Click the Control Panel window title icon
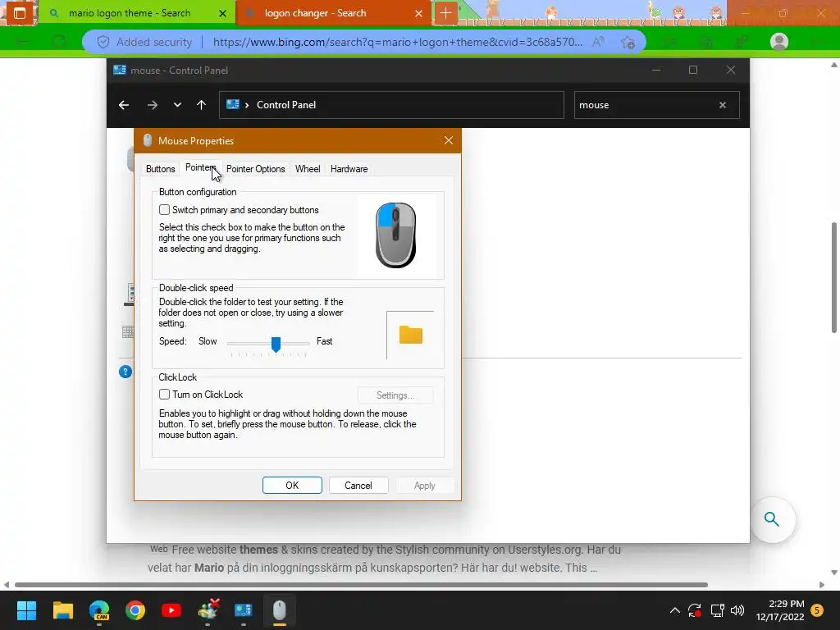This screenshot has width=840, height=630. coord(120,71)
